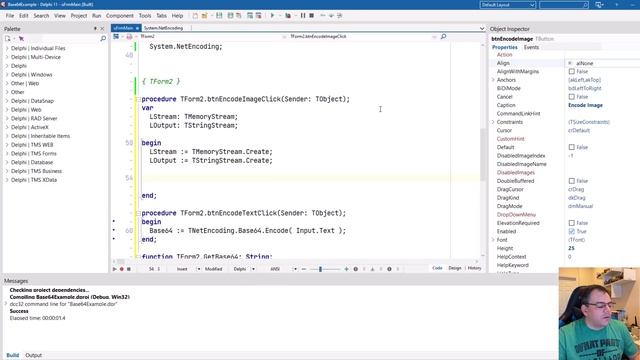
Task: Click the zoom out minus icon in editor status bar
Action: 304,269
